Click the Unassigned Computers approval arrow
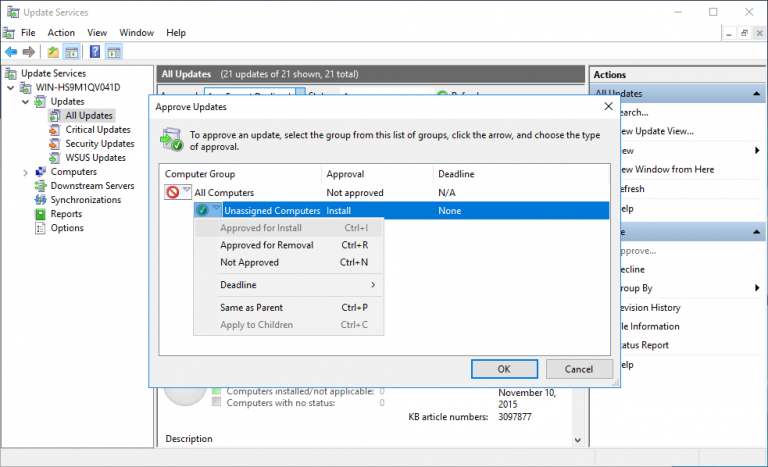This screenshot has width=768, height=467. click(216, 210)
